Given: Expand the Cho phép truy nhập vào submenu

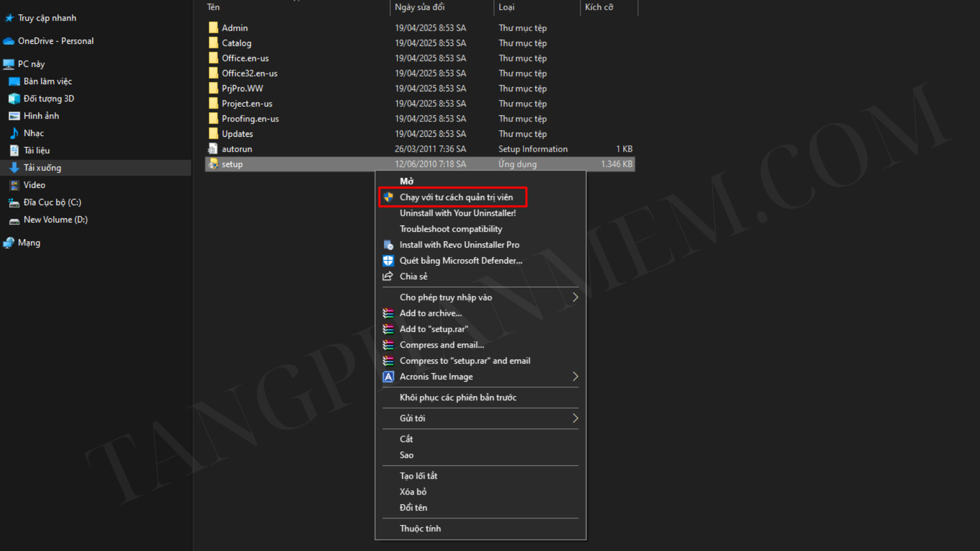Looking at the screenshot, I should (x=575, y=297).
